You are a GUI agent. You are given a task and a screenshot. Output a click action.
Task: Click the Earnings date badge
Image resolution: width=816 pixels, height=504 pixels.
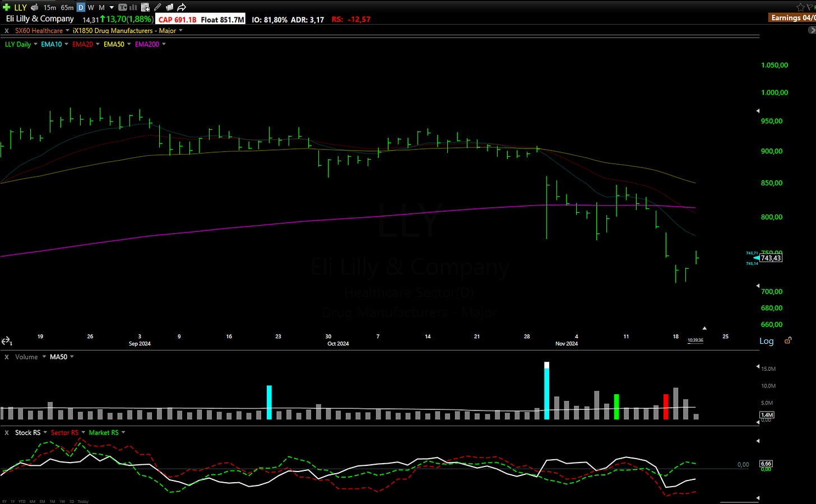click(x=793, y=18)
